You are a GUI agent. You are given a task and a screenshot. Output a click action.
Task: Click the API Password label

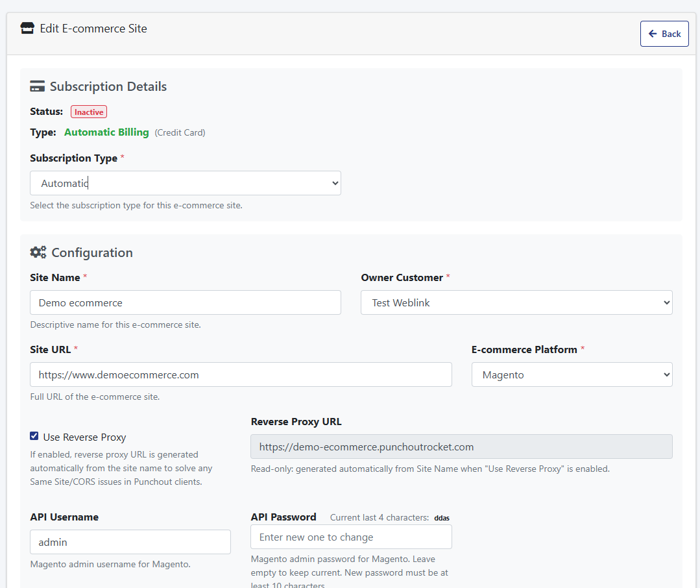[x=284, y=517]
